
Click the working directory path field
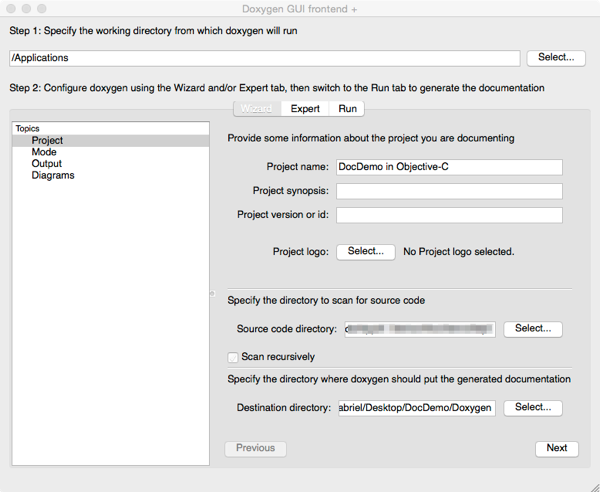coord(264,58)
